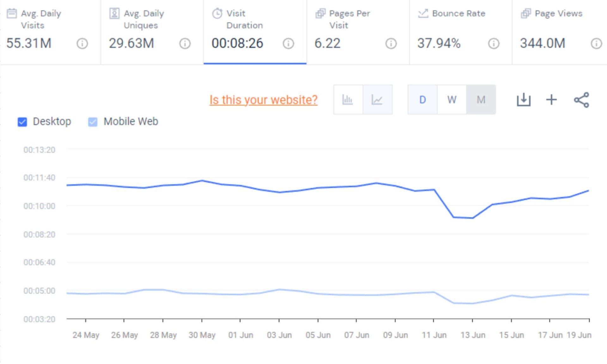
Task: Download the visit duration data
Action: tap(523, 99)
